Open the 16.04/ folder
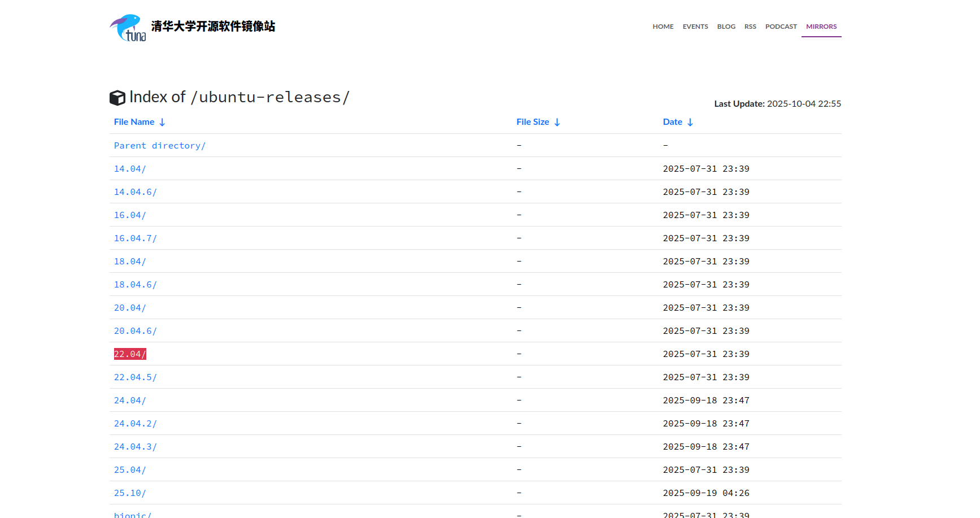This screenshot has width=980, height=518. (x=130, y=215)
